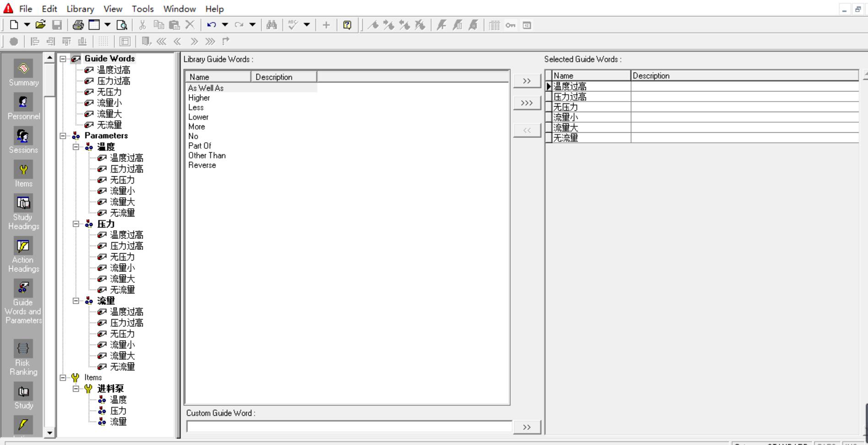Click the spell check ABC icon
Viewport: 868px width, 445px height.
click(293, 25)
